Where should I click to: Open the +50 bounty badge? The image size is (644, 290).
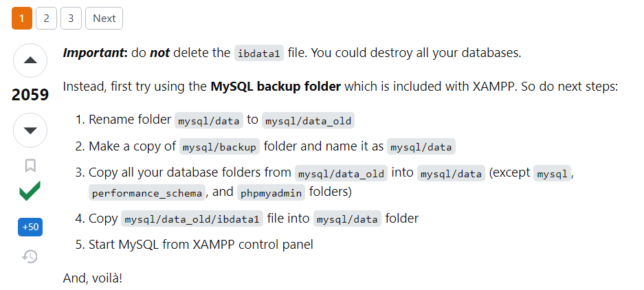30,227
